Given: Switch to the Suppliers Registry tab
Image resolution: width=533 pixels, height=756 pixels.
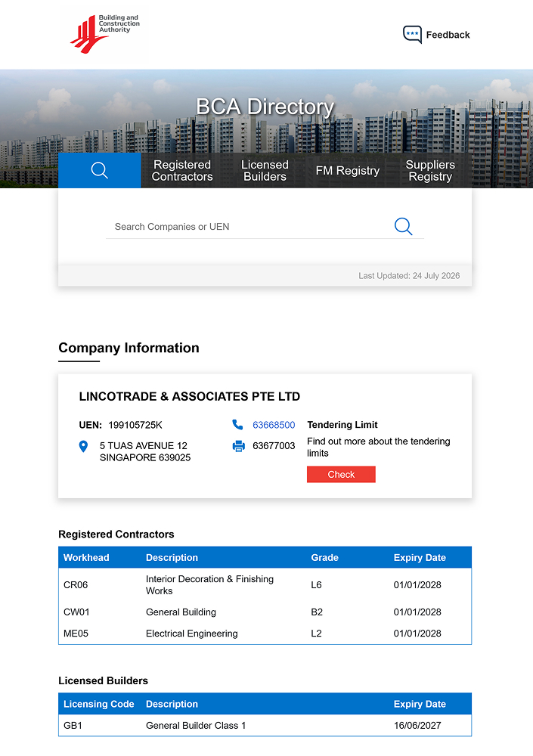Looking at the screenshot, I should click(430, 171).
